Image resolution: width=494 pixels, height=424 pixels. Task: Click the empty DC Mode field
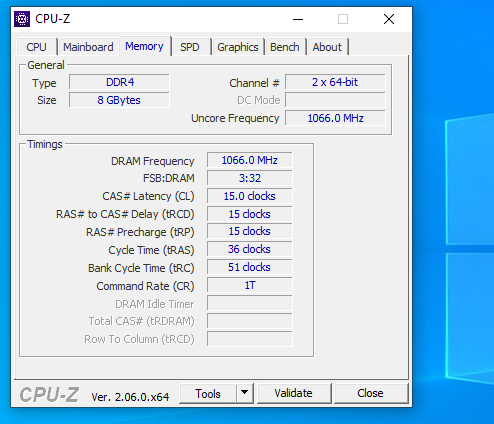(335, 100)
